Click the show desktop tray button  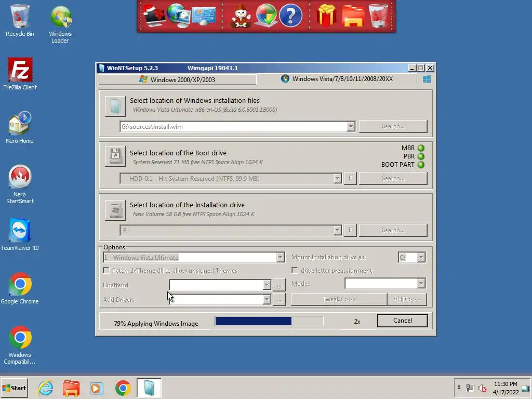(526, 388)
